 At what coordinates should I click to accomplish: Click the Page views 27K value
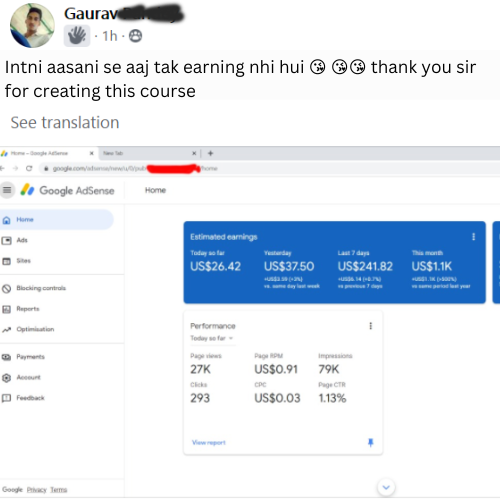pos(201,369)
